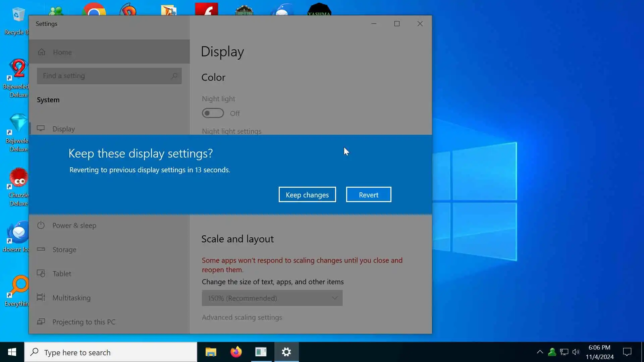Click the volume speaker tray icon
The width and height of the screenshot is (644, 362).
click(576, 352)
